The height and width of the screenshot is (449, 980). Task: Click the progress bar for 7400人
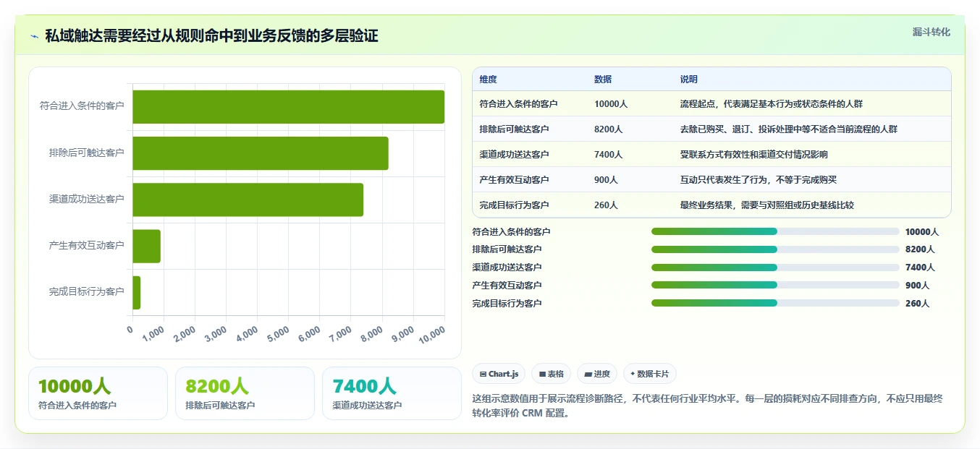(x=775, y=267)
